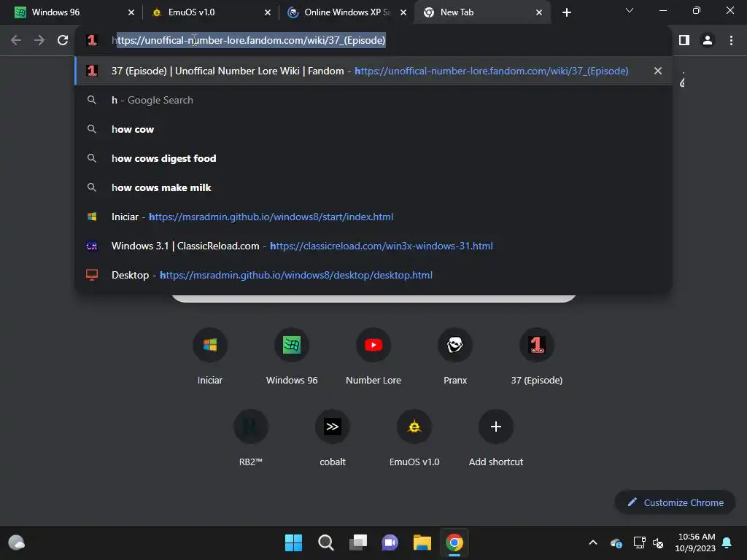Open a new browser tab with plus button
This screenshot has width=747, height=560.
click(x=566, y=13)
